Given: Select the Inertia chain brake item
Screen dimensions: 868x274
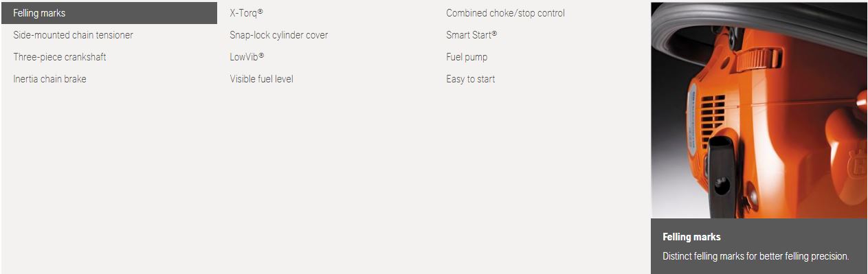Looking at the screenshot, I should pyautogui.click(x=49, y=79).
